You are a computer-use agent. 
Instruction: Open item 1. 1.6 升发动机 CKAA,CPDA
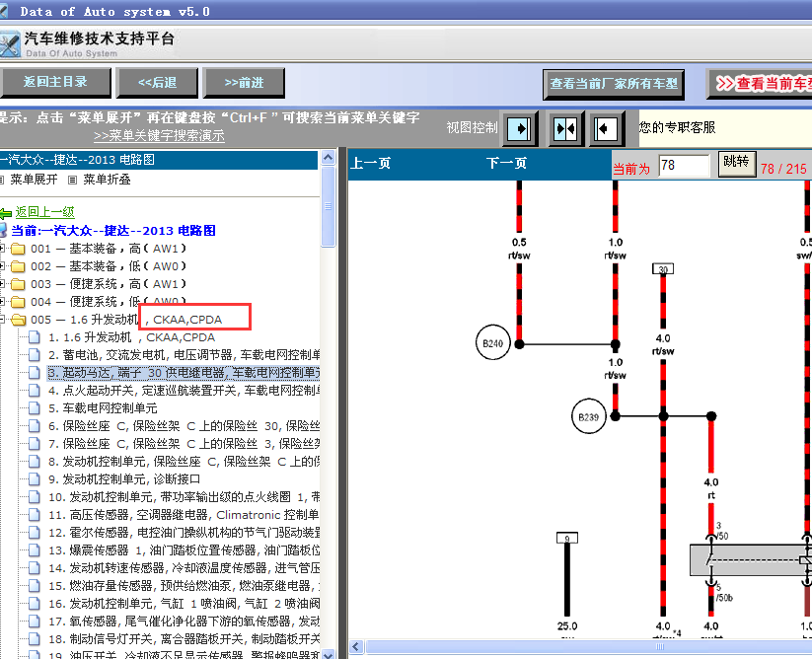(131, 337)
